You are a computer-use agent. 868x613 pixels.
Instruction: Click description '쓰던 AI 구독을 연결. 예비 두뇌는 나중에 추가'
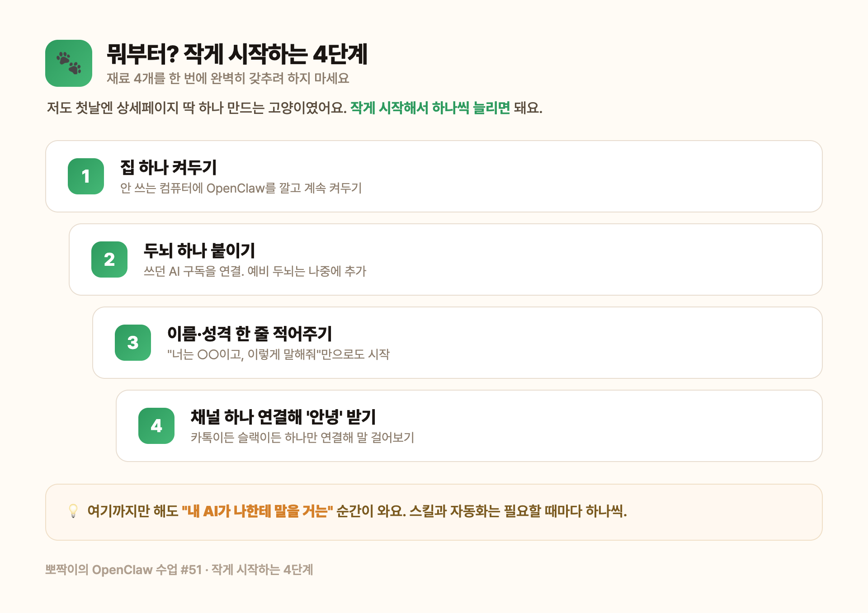(x=255, y=271)
